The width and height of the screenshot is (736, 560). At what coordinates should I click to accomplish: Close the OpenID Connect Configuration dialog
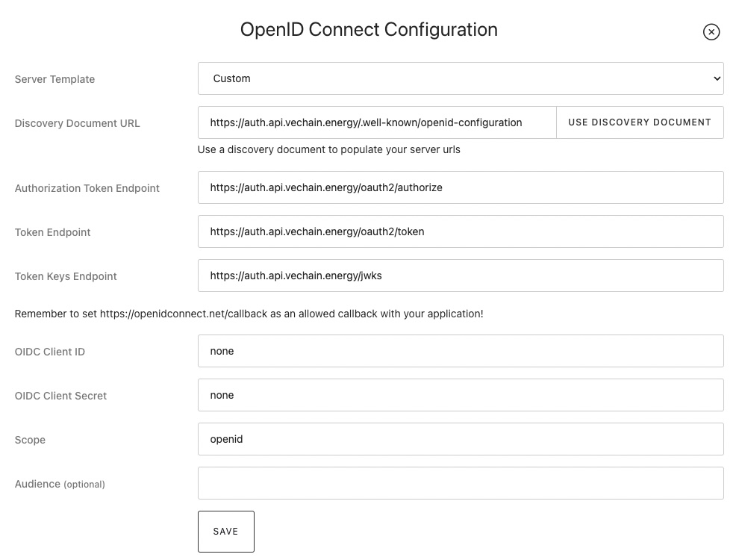pyautogui.click(x=711, y=31)
